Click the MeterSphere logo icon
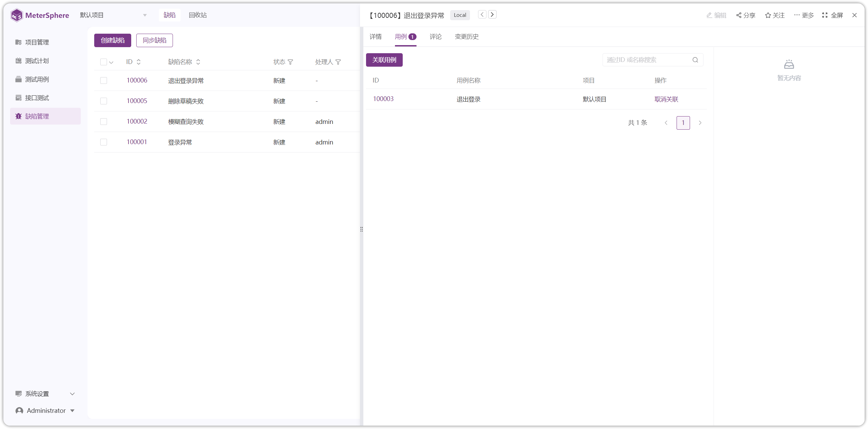Viewport: 868px width, 429px height. tap(16, 15)
